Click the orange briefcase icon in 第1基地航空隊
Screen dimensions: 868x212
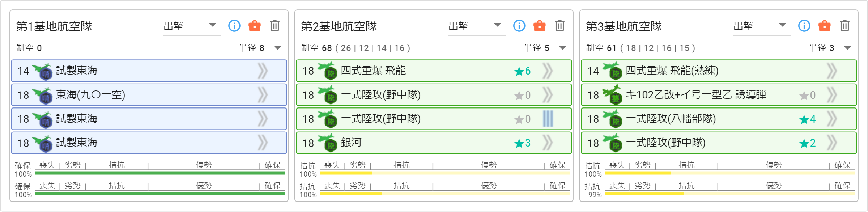click(255, 26)
